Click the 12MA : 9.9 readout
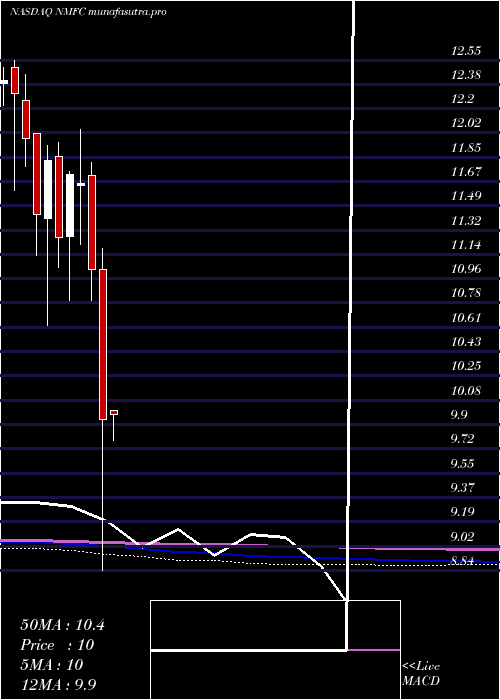500x700 pixels. [x=59, y=684]
